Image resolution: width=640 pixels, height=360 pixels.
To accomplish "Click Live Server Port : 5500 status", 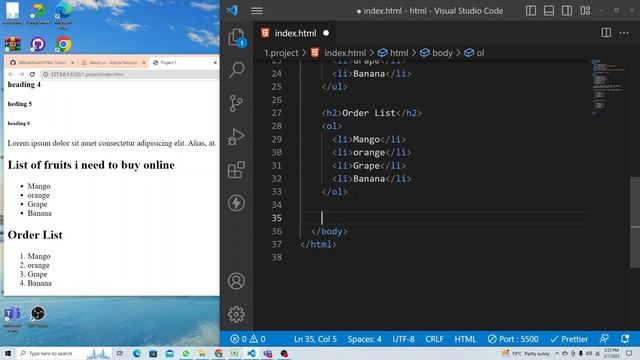I will pos(513,339).
